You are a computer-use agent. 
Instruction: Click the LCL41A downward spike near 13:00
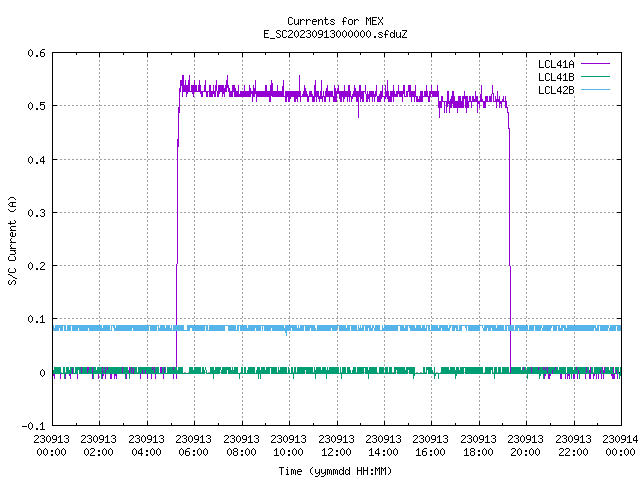click(x=358, y=109)
